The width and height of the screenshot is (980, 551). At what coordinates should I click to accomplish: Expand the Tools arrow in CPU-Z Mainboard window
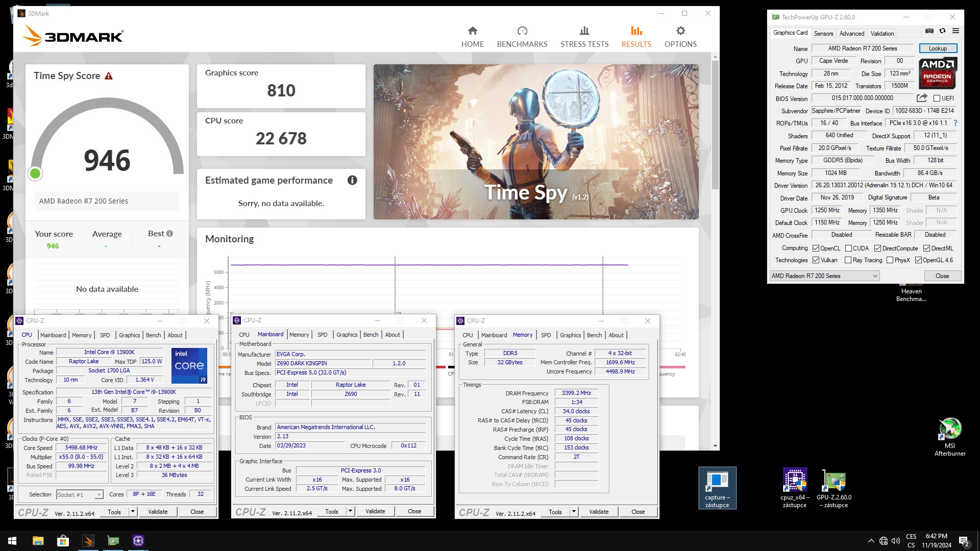point(350,511)
